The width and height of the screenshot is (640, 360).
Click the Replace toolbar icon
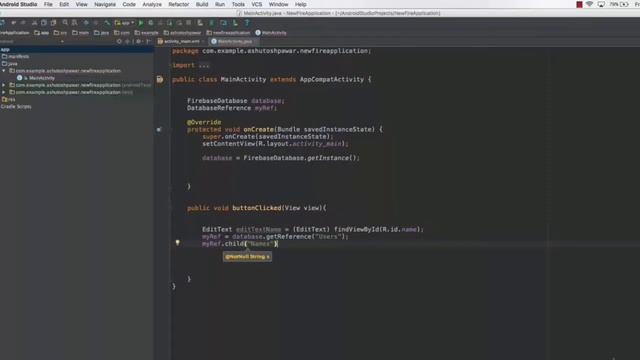coord(75,23)
